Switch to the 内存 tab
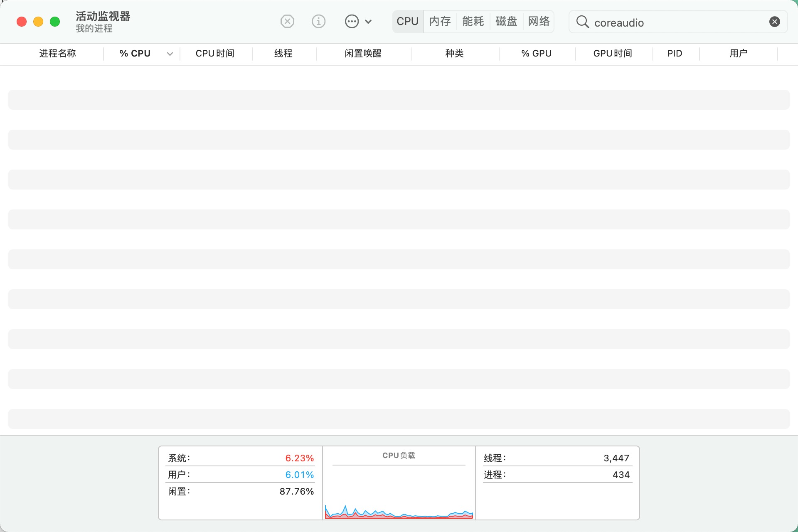This screenshot has height=532, width=798. pos(440,21)
